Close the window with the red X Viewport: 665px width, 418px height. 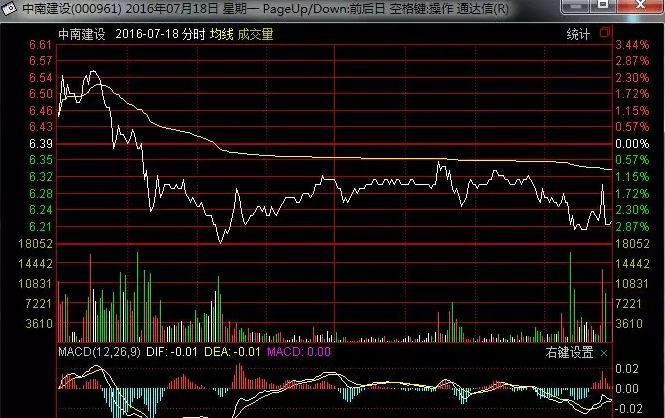(640, 6)
